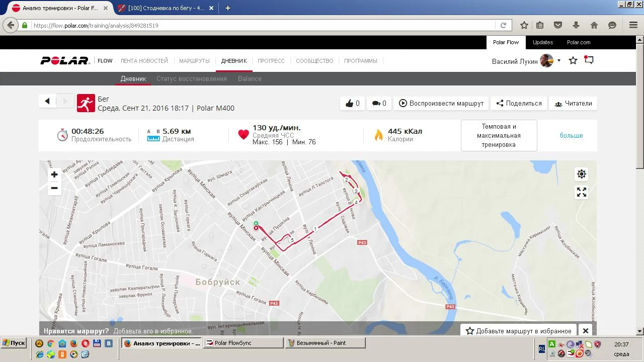This screenshot has height=362, width=644.
Task: Open the Прогресс section
Action: (x=271, y=61)
